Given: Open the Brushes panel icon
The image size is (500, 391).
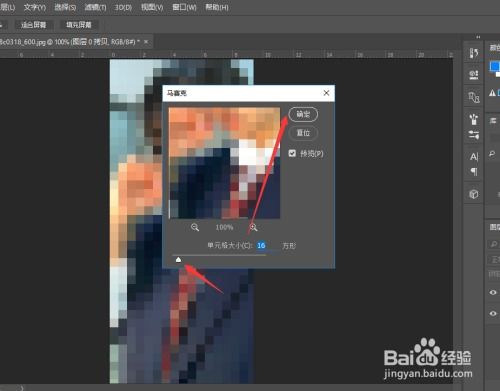Looking at the screenshot, I should (474, 119).
